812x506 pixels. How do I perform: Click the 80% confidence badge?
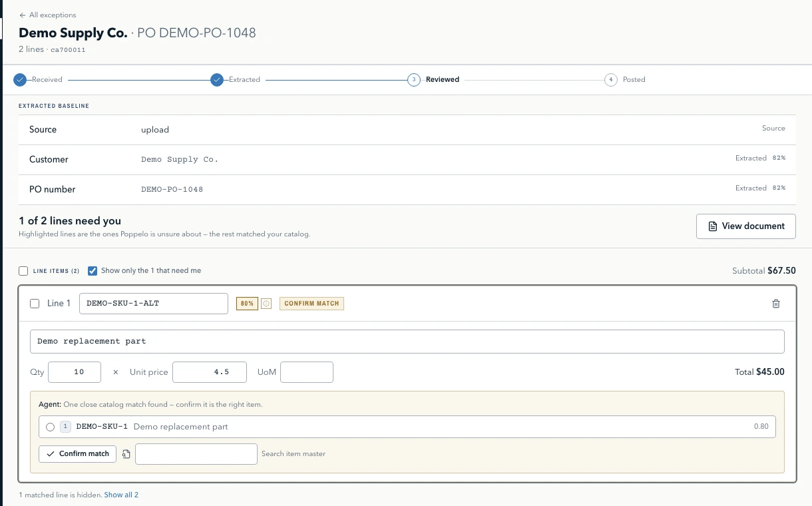pyautogui.click(x=247, y=304)
